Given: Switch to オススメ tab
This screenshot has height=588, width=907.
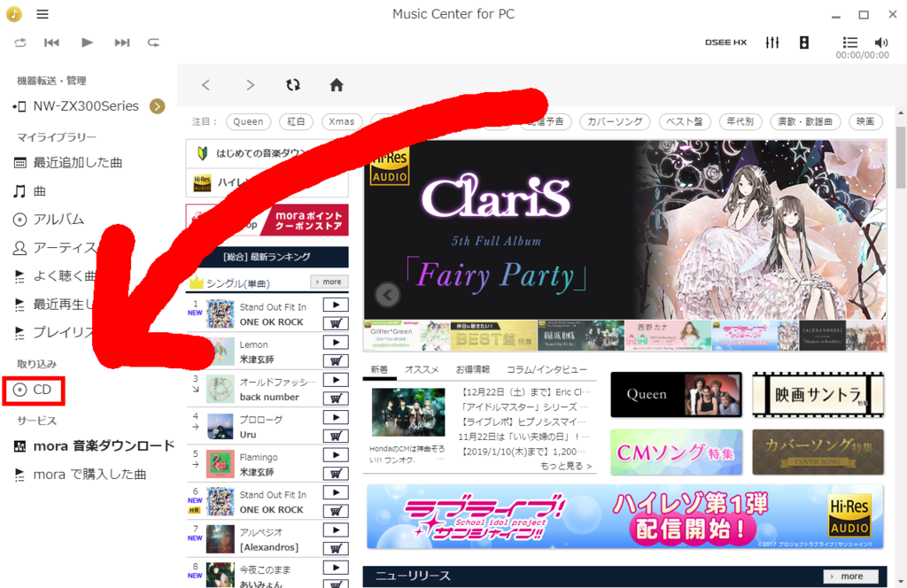Looking at the screenshot, I should coord(422,369).
